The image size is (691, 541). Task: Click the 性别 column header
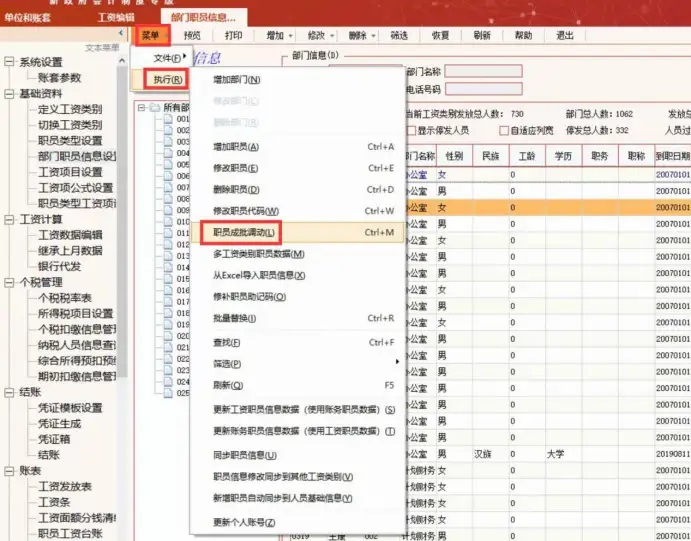point(454,156)
